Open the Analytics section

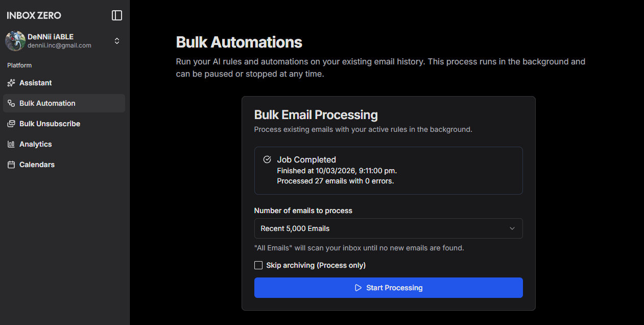click(x=36, y=144)
